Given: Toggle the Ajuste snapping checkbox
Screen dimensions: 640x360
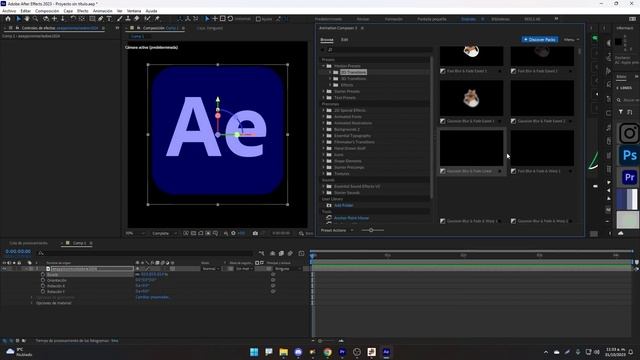Looking at the screenshot, I should 258,19.
